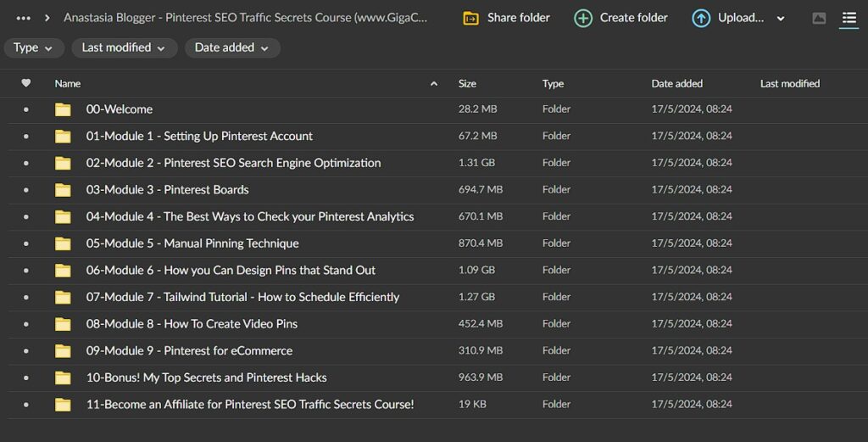Sort by Name column header
The height and width of the screenshot is (442, 868).
(x=68, y=84)
